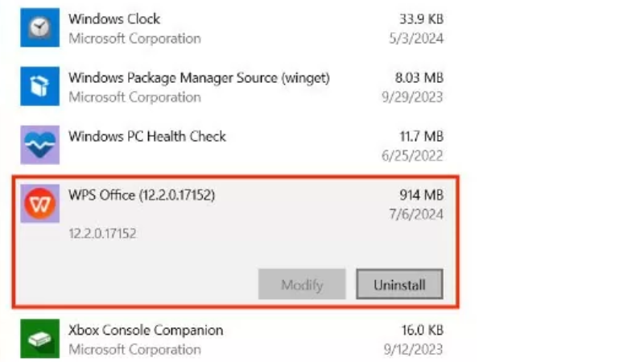The height and width of the screenshot is (362, 644).
Task: Click the Xbox Console Companion icon
Action: tap(39, 339)
